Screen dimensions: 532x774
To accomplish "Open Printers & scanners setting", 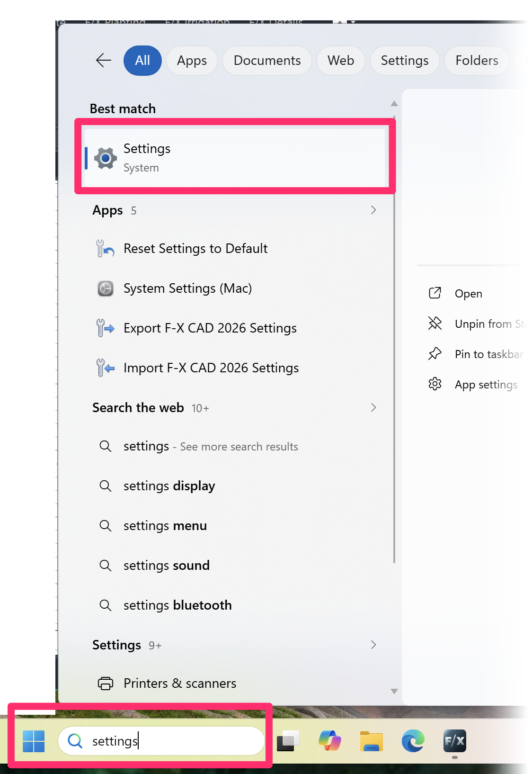I will click(x=235, y=683).
